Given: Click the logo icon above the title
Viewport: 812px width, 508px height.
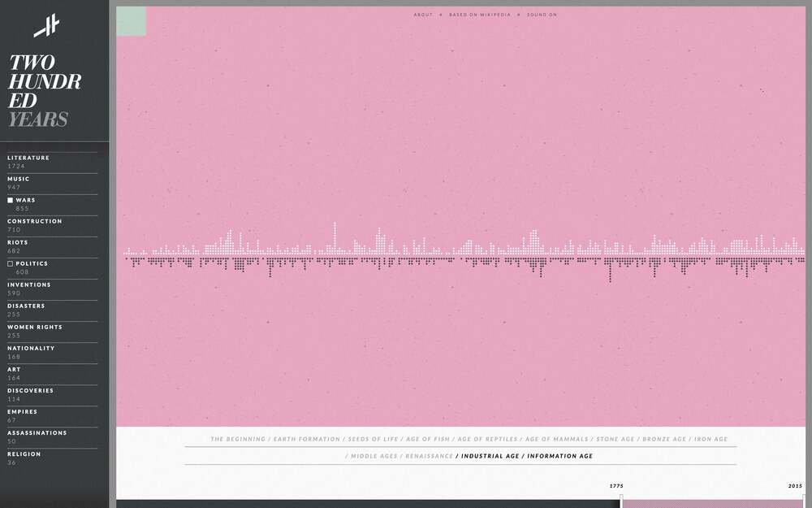Looking at the screenshot, I should coord(47,26).
